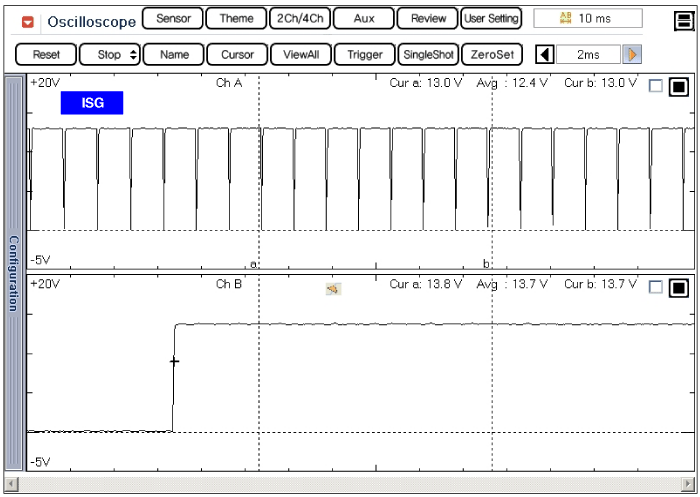Screen dimensions: 700x497
Task: Click the trigger cross marker on Ch B rising edge
Action: point(174,361)
